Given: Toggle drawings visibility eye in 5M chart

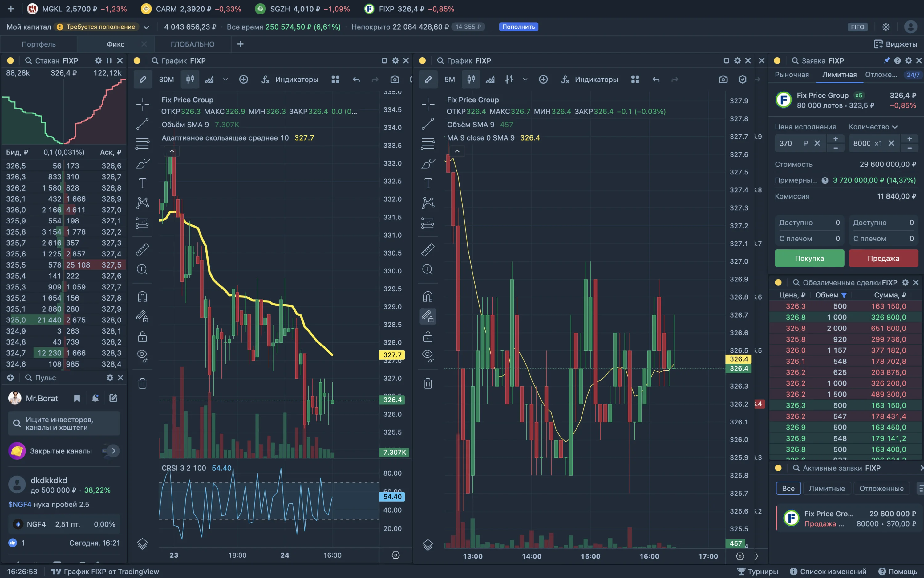Looking at the screenshot, I should click(428, 356).
